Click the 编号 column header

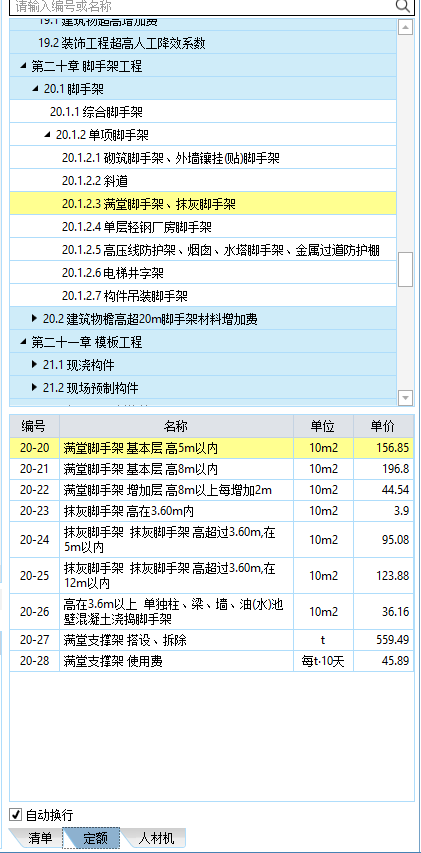(x=34, y=426)
